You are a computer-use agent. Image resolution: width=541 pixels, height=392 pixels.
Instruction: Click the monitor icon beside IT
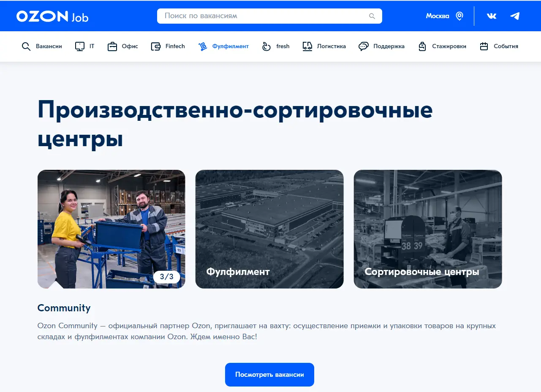(x=80, y=46)
